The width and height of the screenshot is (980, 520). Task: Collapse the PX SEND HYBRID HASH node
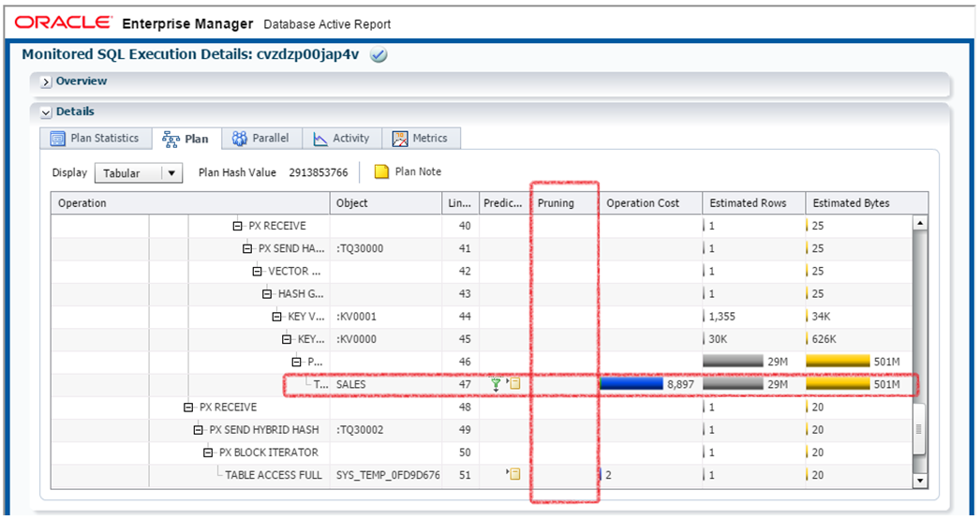(198, 430)
